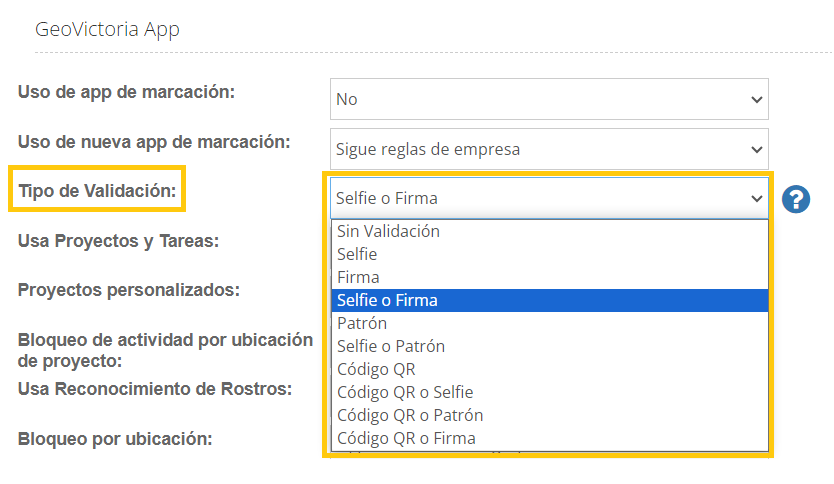The height and width of the screenshot is (484, 834).
Task: Click the Bloqueo por ubicación label
Action: pyautogui.click(x=115, y=438)
